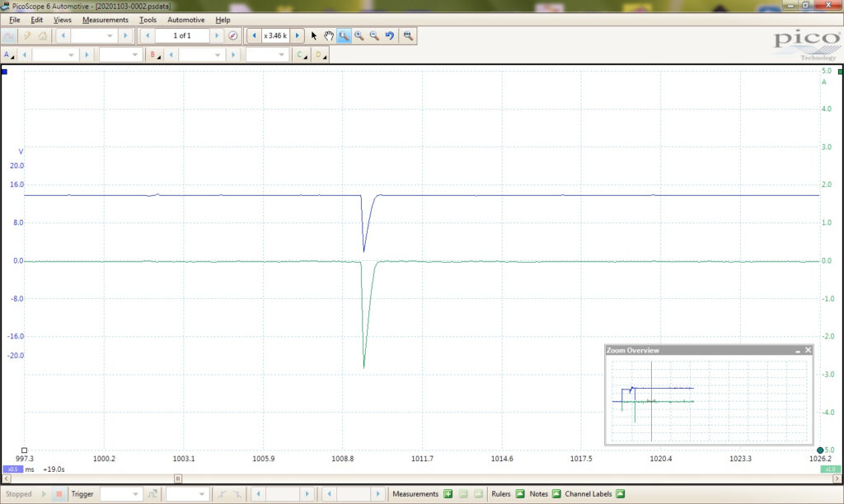Select next timebase arrow
The image size is (844, 504).
[x=125, y=35]
